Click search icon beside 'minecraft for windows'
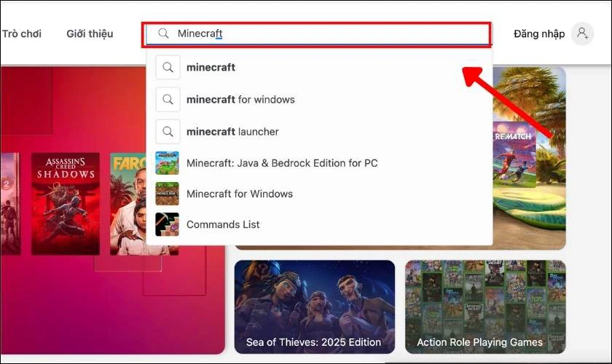This screenshot has height=364, width=612. click(x=167, y=100)
